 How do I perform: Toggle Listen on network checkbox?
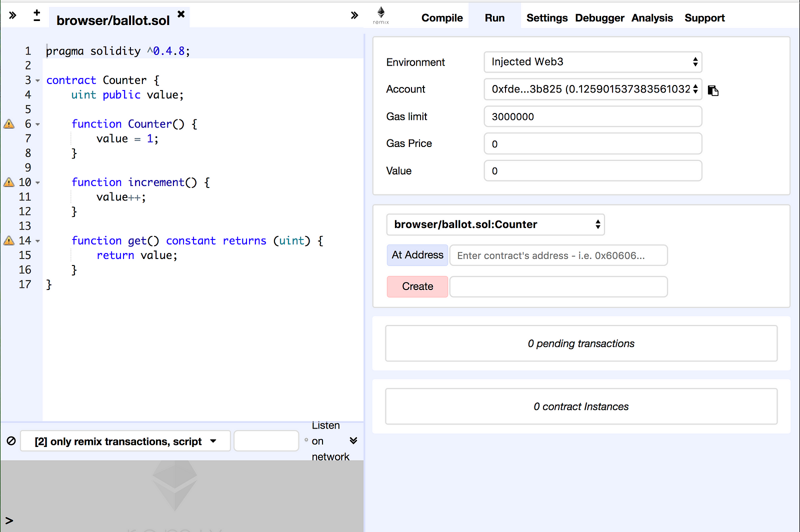pos(306,440)
